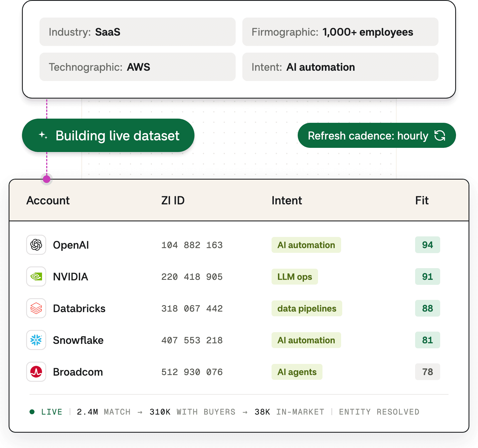Click the Broadcom logo icon
The width and height of the screenshot is (478, 448).
[36, 372]
